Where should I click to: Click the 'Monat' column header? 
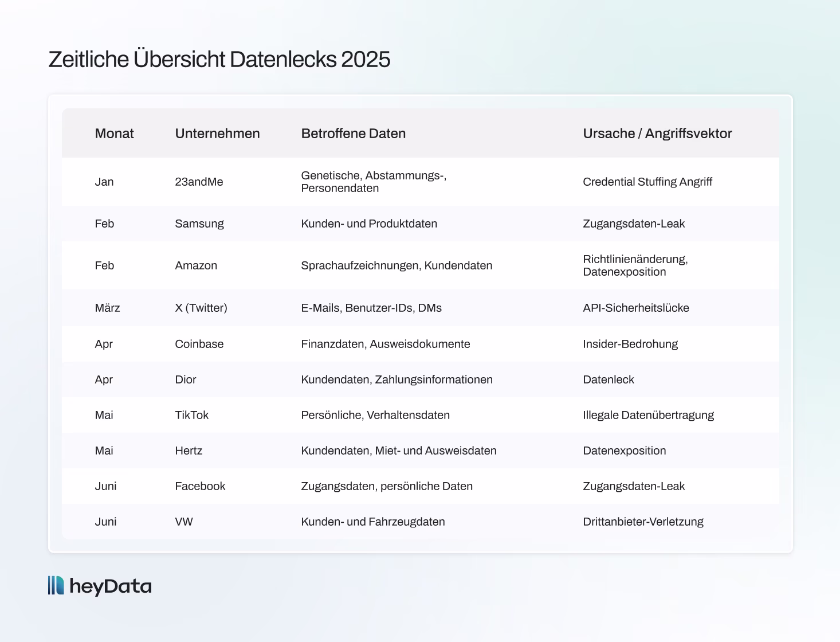coord(114,134)
